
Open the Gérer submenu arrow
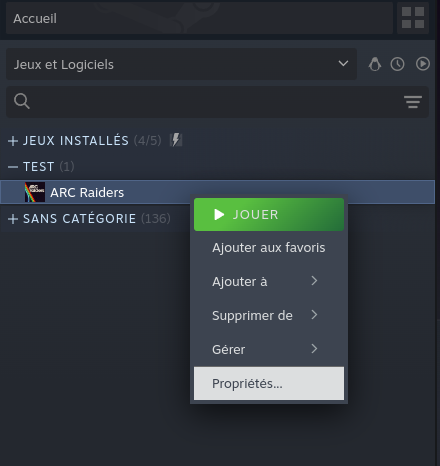(x=314, y=349)
